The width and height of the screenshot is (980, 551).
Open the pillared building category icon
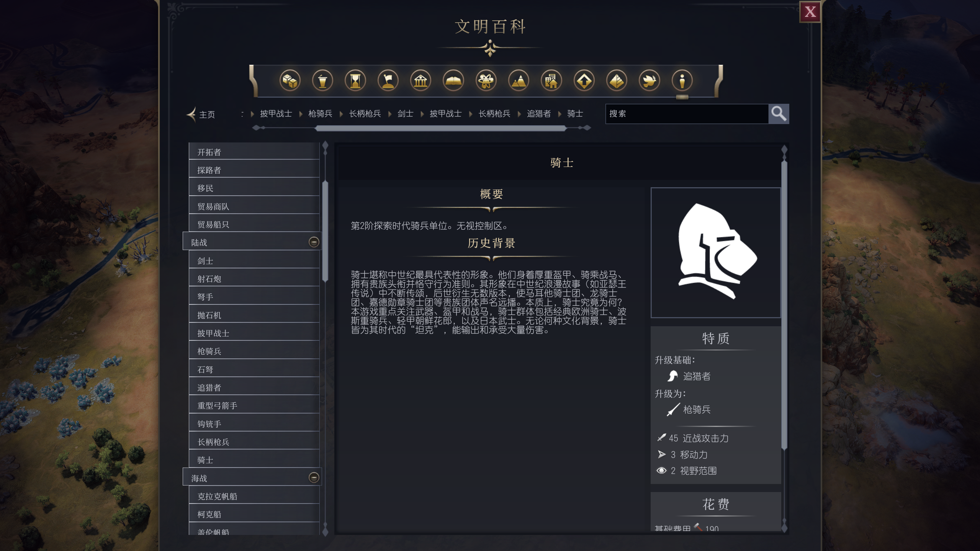point(420,81)
